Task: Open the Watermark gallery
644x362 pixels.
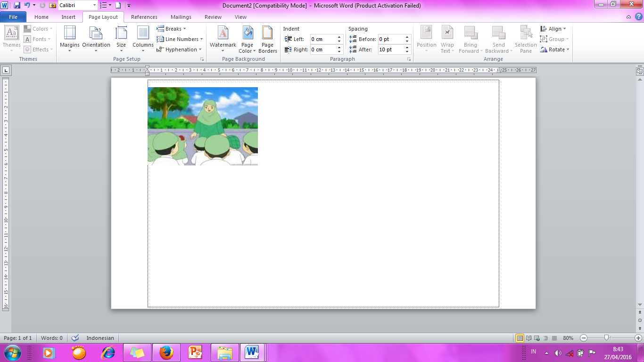Action: (x=223, y=39)
